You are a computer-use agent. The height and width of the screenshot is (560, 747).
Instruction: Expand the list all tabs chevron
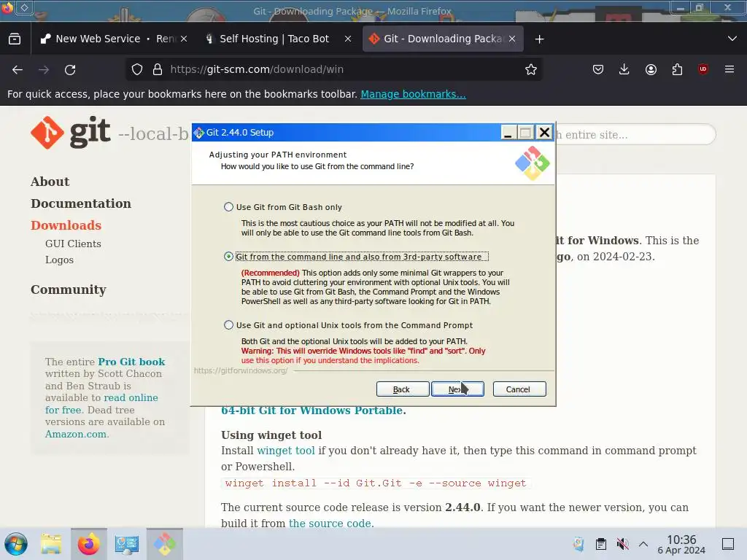click(x=732, y=39)
